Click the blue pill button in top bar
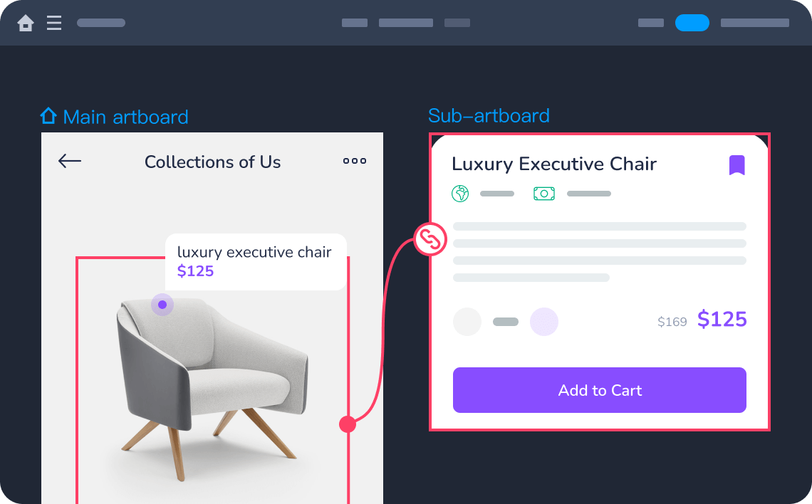This screenshot has height=504, width=812. pos(692,23)
